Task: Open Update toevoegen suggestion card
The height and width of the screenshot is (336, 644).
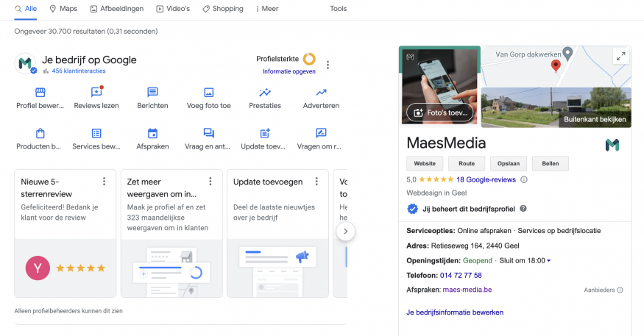Action: [x=278, y=233]
